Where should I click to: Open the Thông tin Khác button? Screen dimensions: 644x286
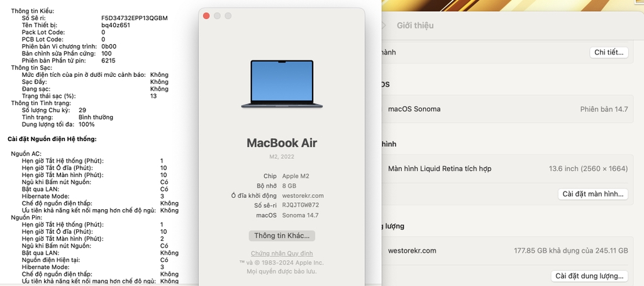point(282,236)
